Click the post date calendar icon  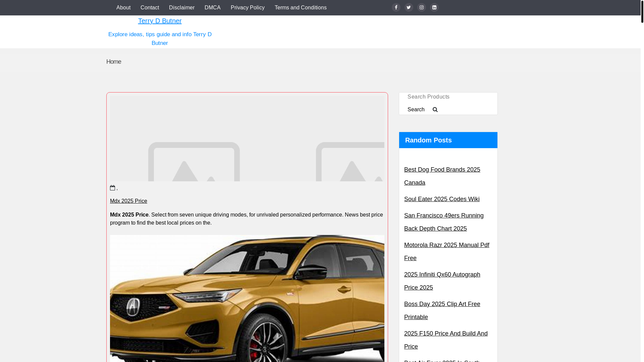[x=113, y=188]
